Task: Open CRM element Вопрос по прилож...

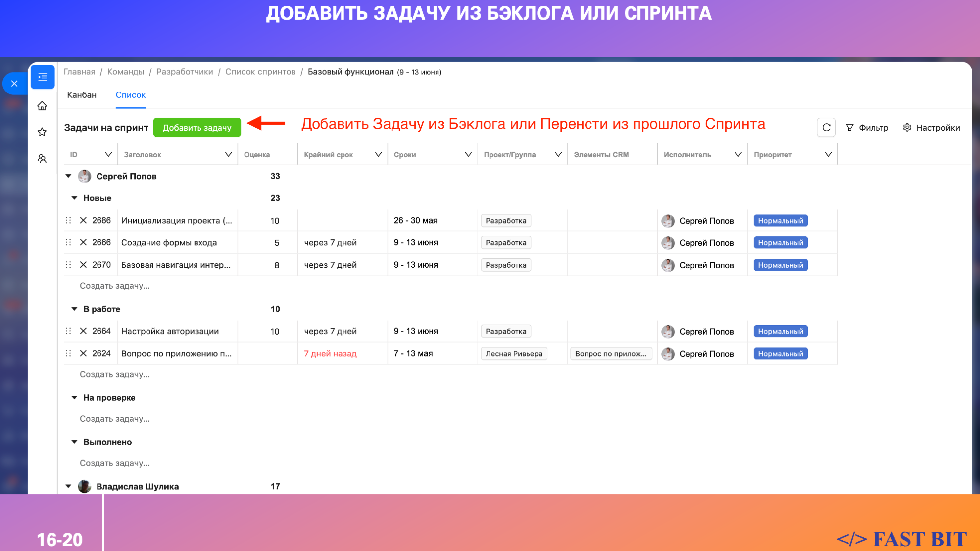Action: 611,354
